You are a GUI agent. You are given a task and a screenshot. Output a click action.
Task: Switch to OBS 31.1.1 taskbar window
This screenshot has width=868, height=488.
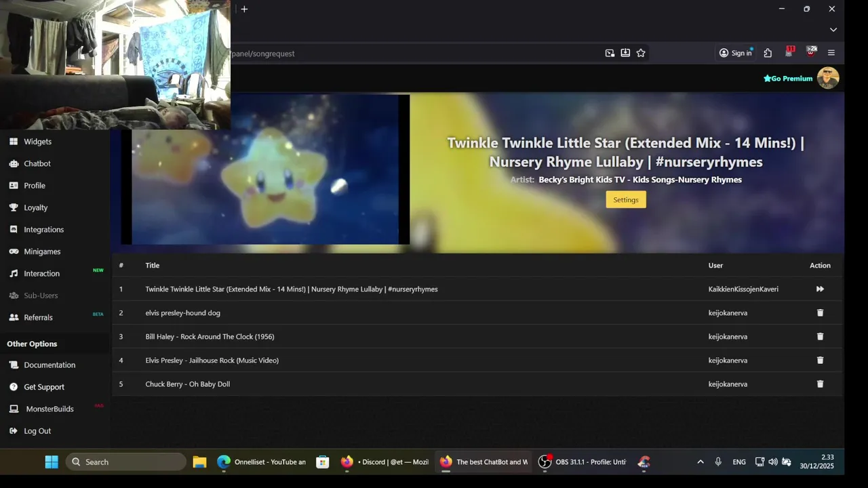583,462
